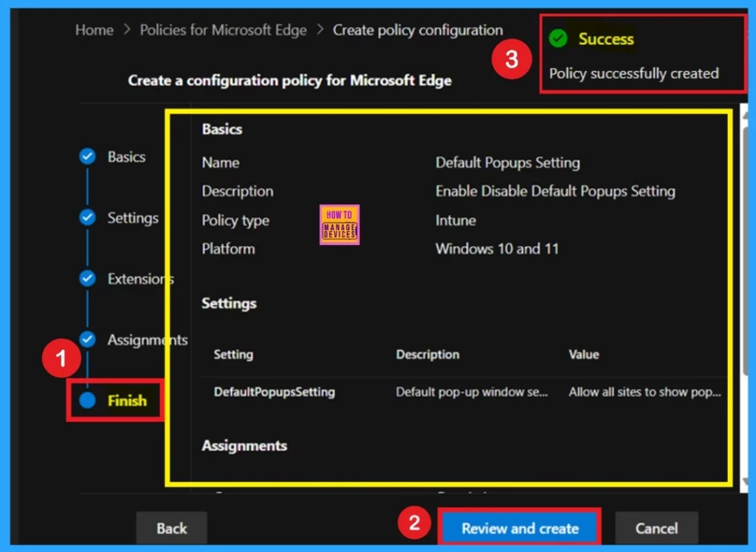The image size is (756, 552).
Task: Select the DefaultPopupsSetting cell
Action: (x=275, y=392)
